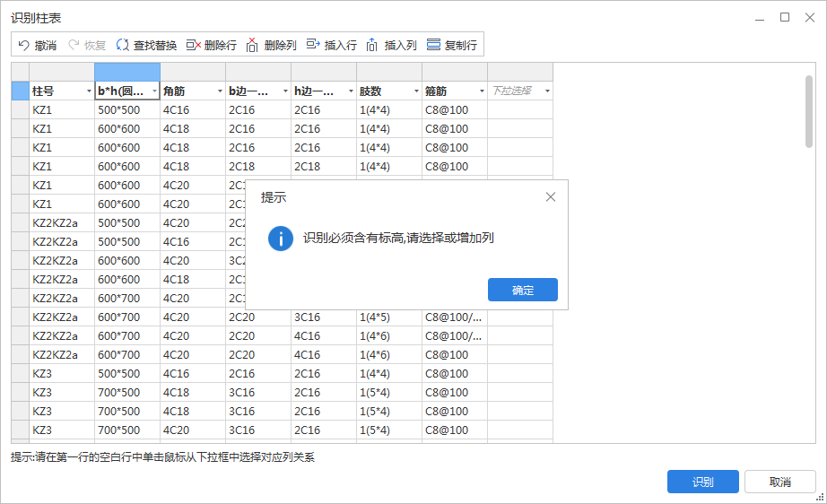Click 插入列 insert column tool
This screenshot has width=827, height=504.
(x=392, y=46)
